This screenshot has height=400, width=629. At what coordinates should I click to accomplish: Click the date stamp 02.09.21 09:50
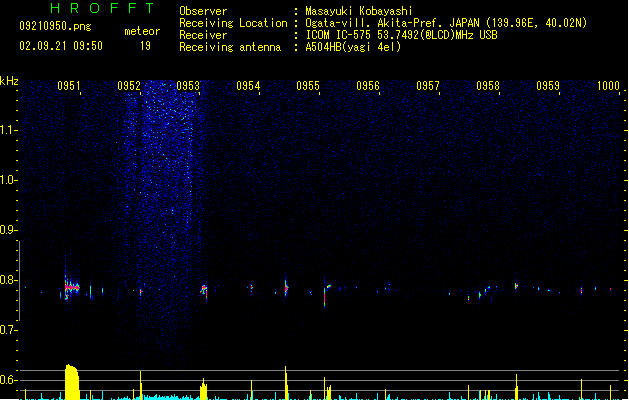[61, 46]
